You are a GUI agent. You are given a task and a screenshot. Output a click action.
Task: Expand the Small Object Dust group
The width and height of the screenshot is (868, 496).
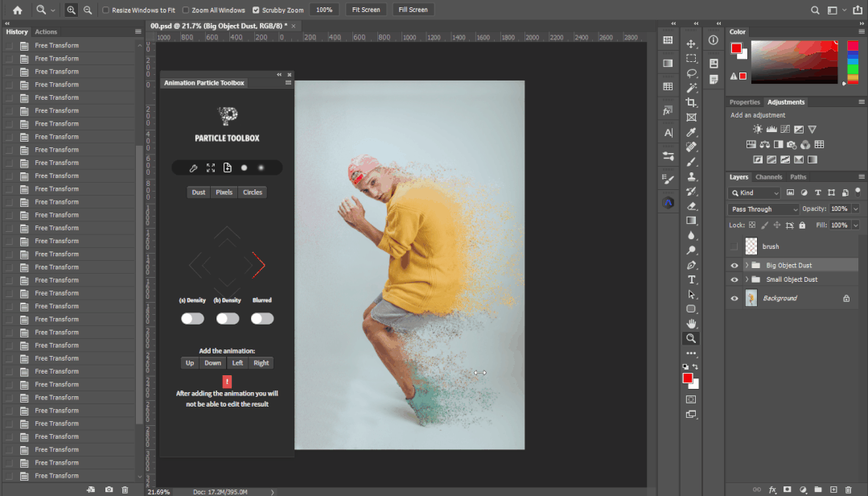coord(747,279)
